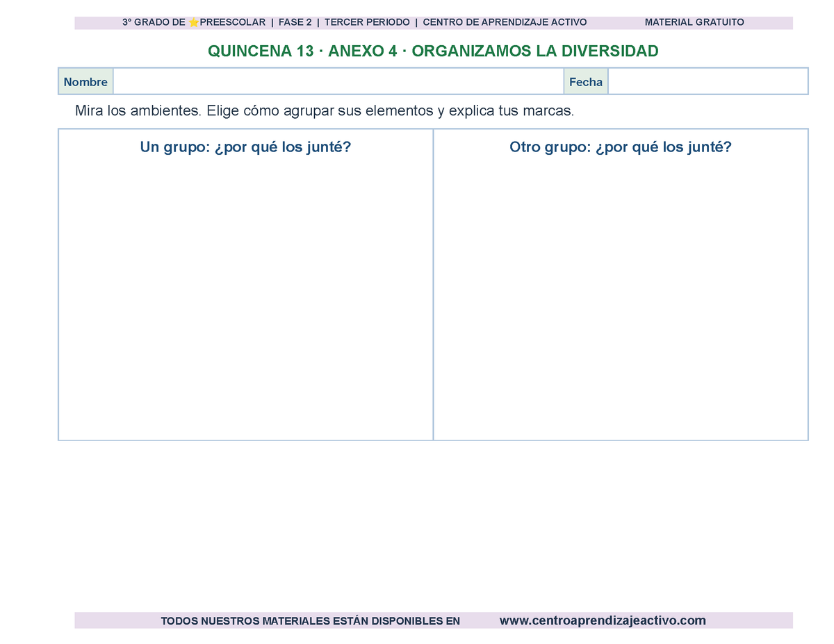Click 'TERCER PERIODO' in the header

[367, 22]
